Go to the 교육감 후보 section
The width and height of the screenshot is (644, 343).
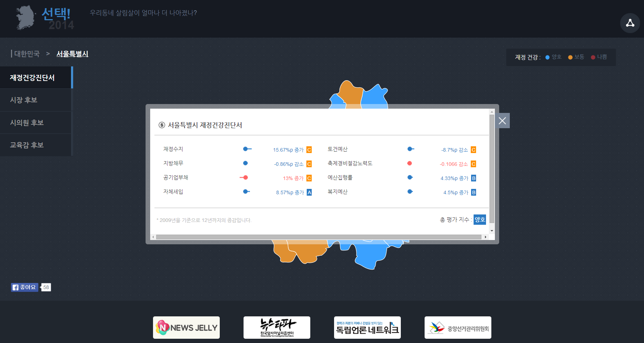pos(36,145)
